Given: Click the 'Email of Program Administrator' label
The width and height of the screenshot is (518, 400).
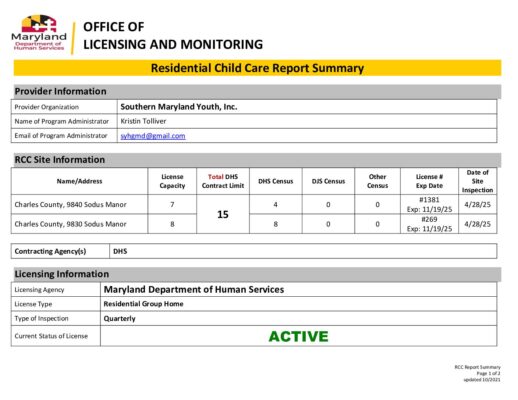Looking at the screenshot, I should tap(61, 136).
